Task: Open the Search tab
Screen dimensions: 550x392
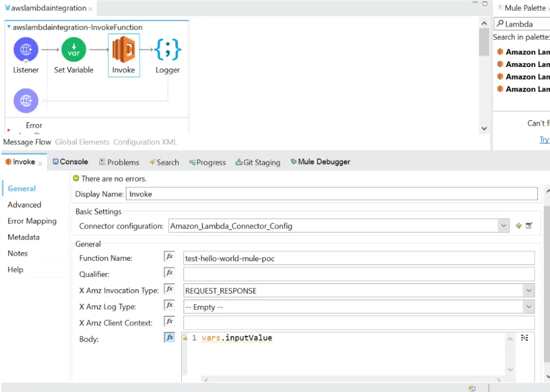Action: (164, 162)
